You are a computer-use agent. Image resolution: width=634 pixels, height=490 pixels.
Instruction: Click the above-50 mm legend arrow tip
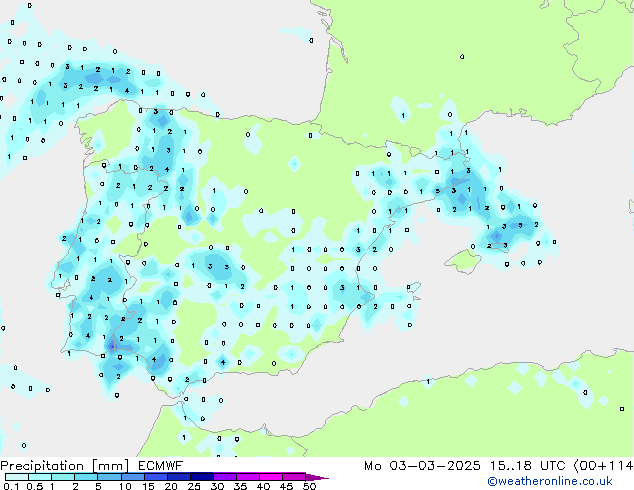(317, 478)
